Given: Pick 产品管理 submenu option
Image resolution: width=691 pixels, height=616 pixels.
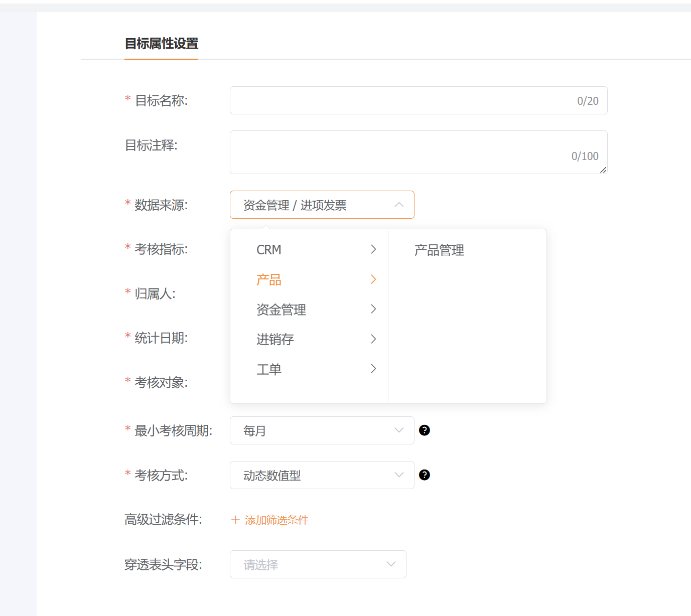Looking at the screenshot, I should [x=439, y=250].
